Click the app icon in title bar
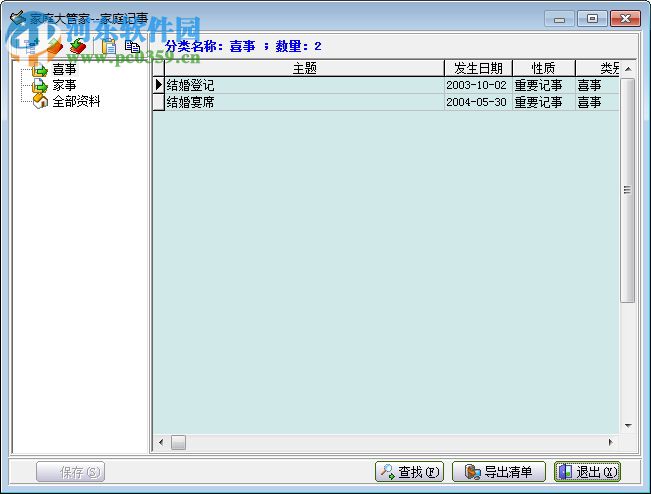Viewport: 651px width, 494px height. (x=18, y=18)
